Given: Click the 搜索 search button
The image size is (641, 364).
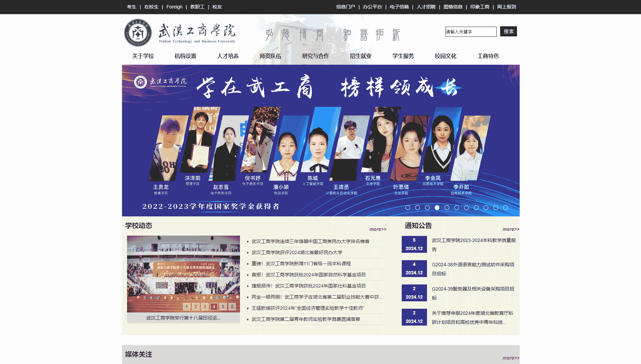Looking at the screenshot, I should pyautogui.click(x=509, y=31).
